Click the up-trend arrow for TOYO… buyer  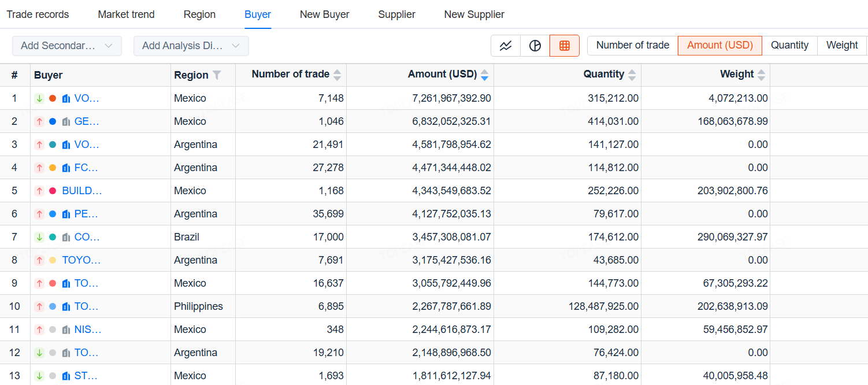tap(39, 260)
